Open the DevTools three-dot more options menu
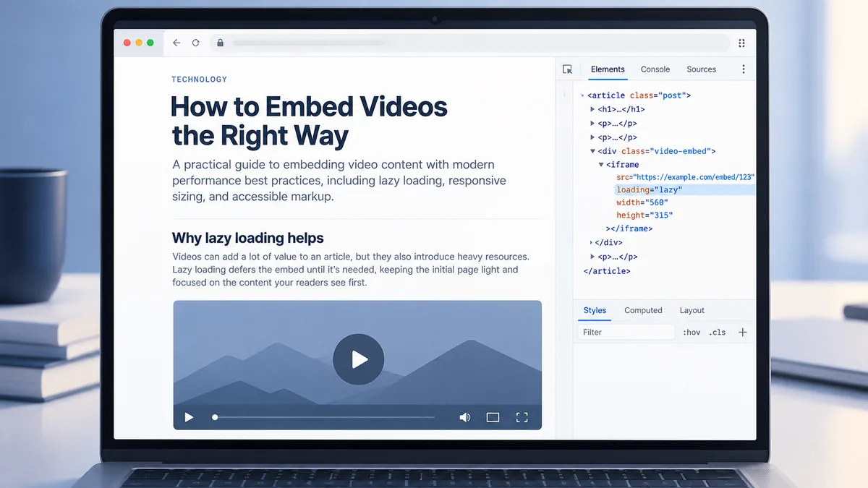The image size is (868, 488). 743,69
